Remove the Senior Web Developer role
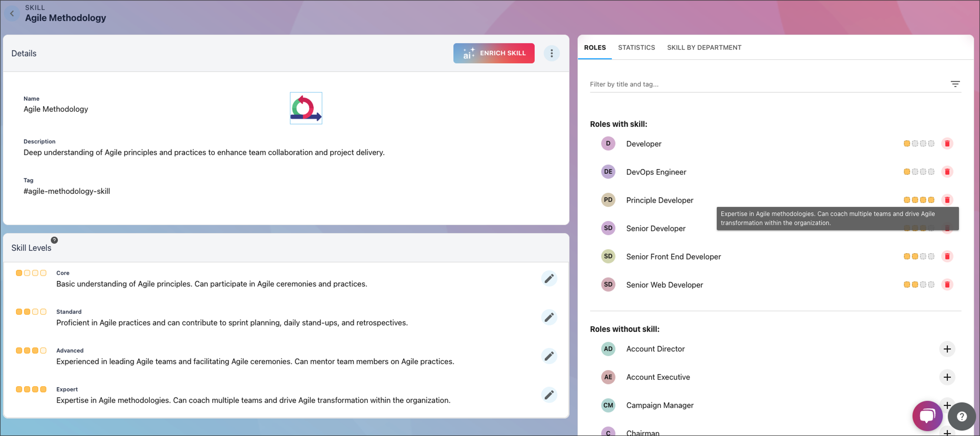The image size is (980, 436). point(947,285)
